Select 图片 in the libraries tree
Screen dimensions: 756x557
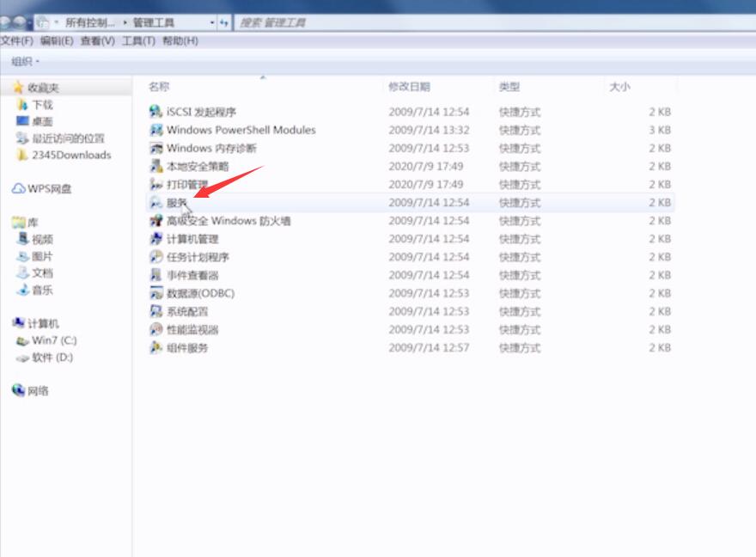[42, 256]
